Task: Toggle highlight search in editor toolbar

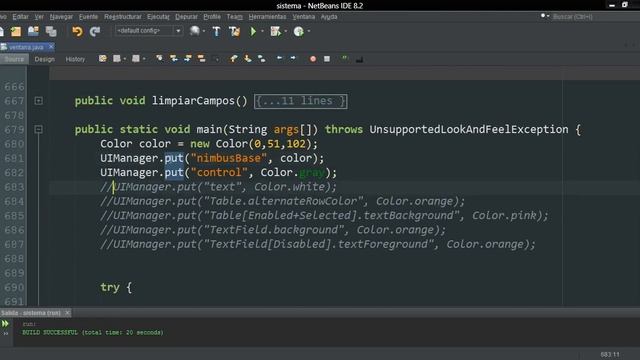Action: click(202, 59)
